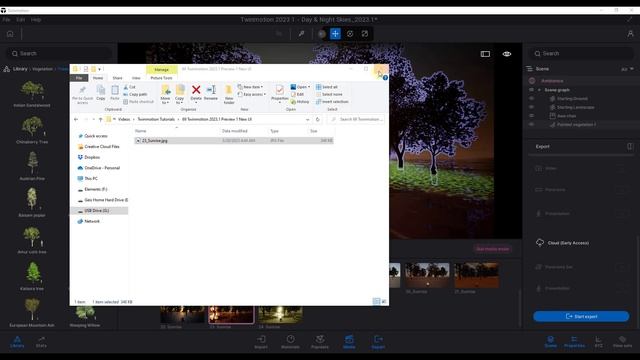Screen dimensions: 640x360
Task: Switch to Explorer Share ribbon tab
Action: coord(118,78)
